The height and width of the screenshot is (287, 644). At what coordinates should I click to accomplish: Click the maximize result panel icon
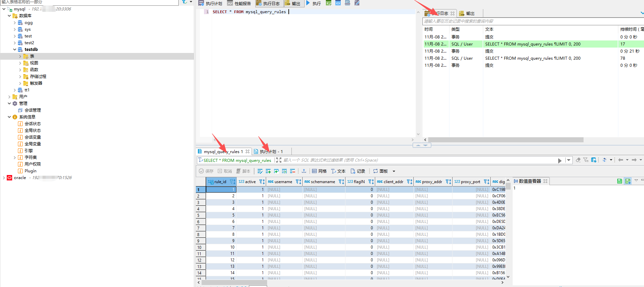point(279,160)
